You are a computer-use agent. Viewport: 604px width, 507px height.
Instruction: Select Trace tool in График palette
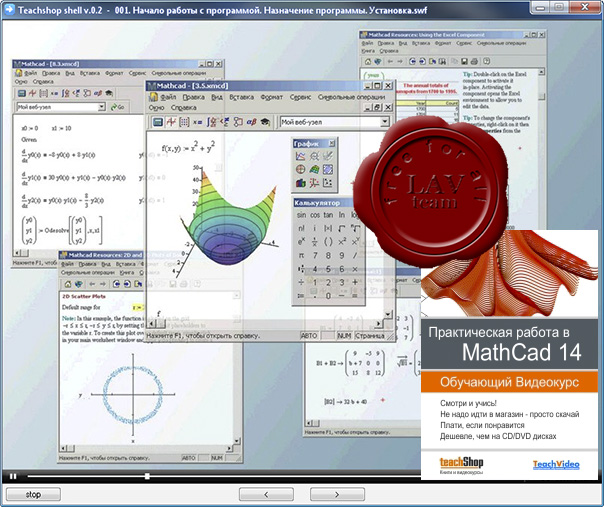pos(328,156)
